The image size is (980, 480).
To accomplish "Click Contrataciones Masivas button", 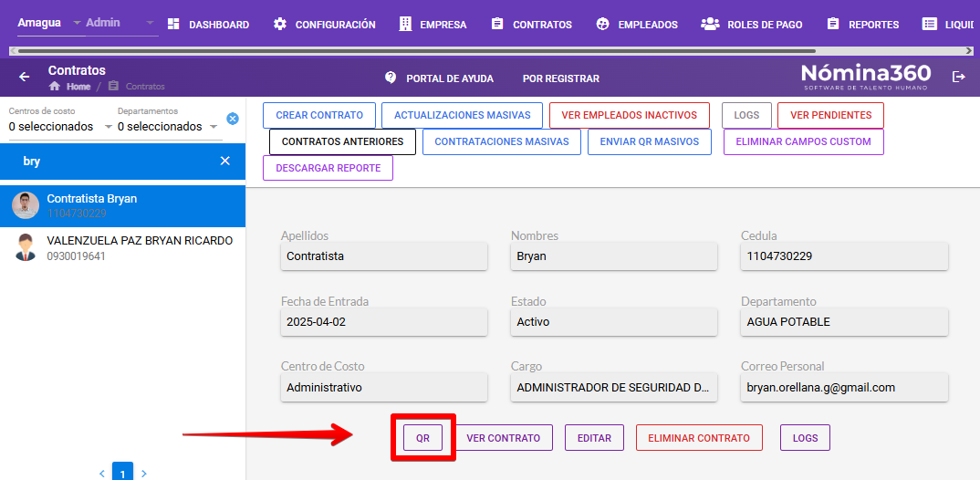I will click(x=502, y=141).
